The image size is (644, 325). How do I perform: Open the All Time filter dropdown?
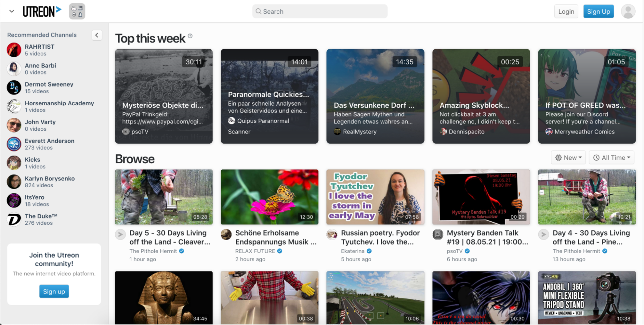click(611, 157)
